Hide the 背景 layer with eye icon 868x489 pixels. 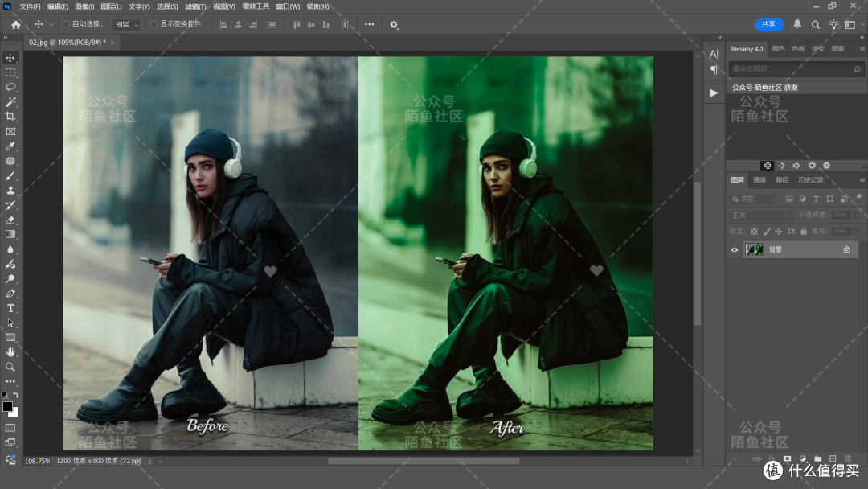coord(735,250)
